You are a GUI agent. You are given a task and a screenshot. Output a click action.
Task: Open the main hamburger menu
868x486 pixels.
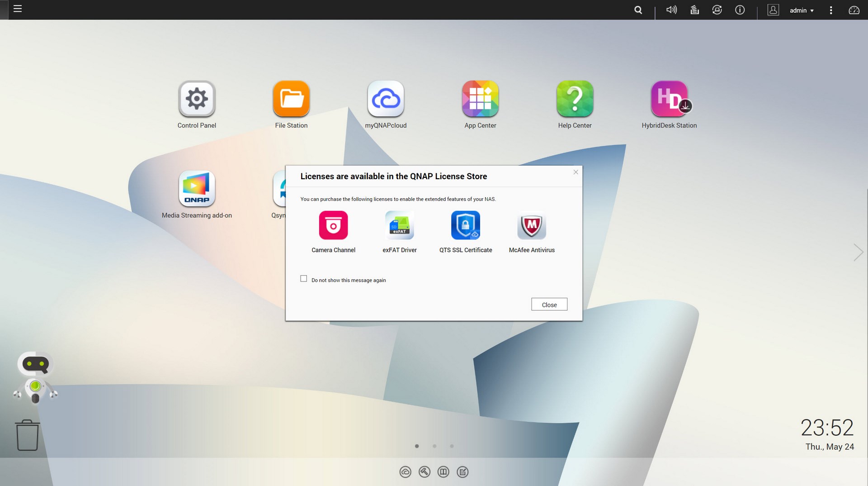18,9
